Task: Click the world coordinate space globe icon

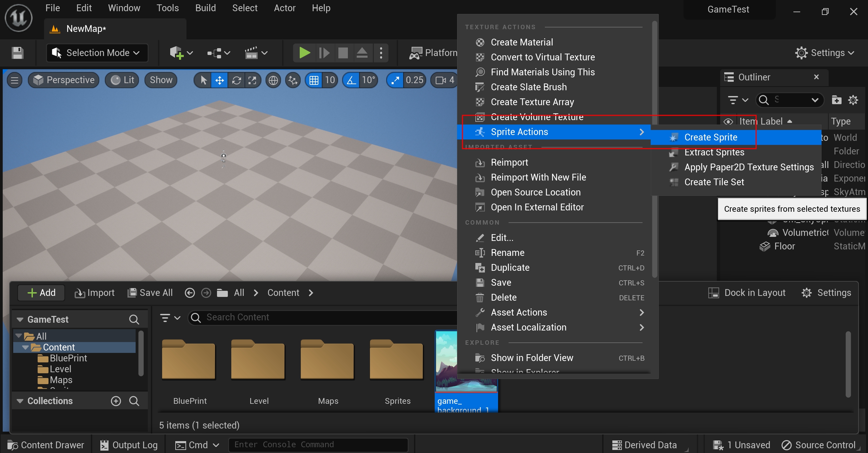Action: tap(273, 80)
